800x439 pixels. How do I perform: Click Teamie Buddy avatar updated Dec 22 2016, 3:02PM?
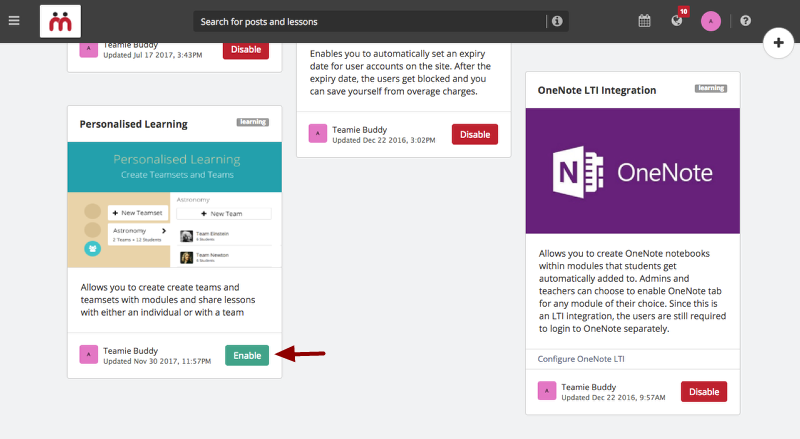[318, 134]
